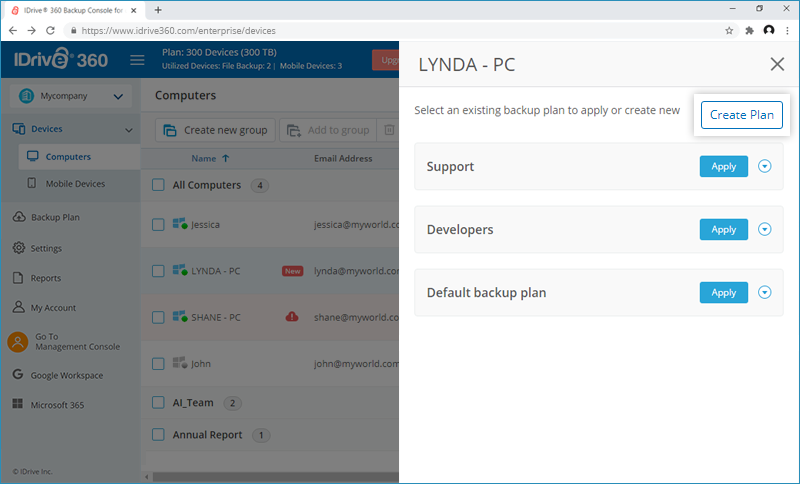This screenshot has height=484, width=800.
Task: Click the Name column sort arrow
Action: [226, 158]
